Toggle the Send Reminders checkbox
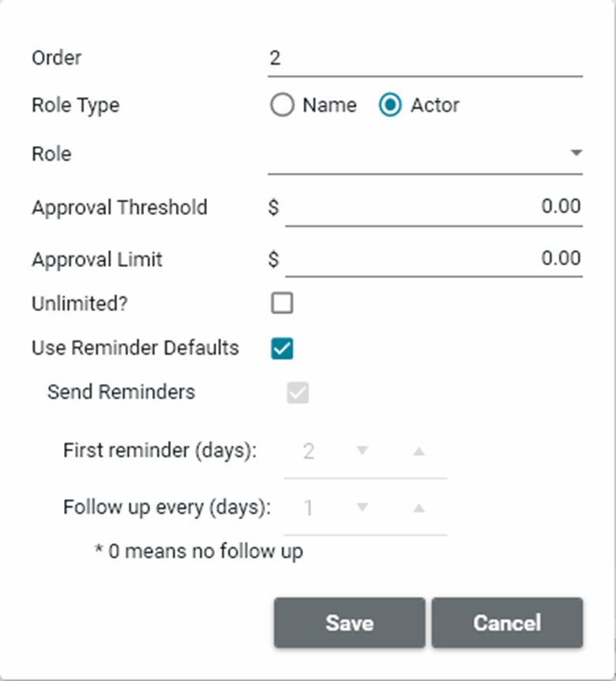 298,393
